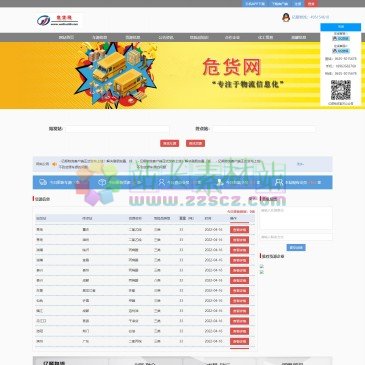Click the box icon in the blue statistics bar

[x=102, y=182]
